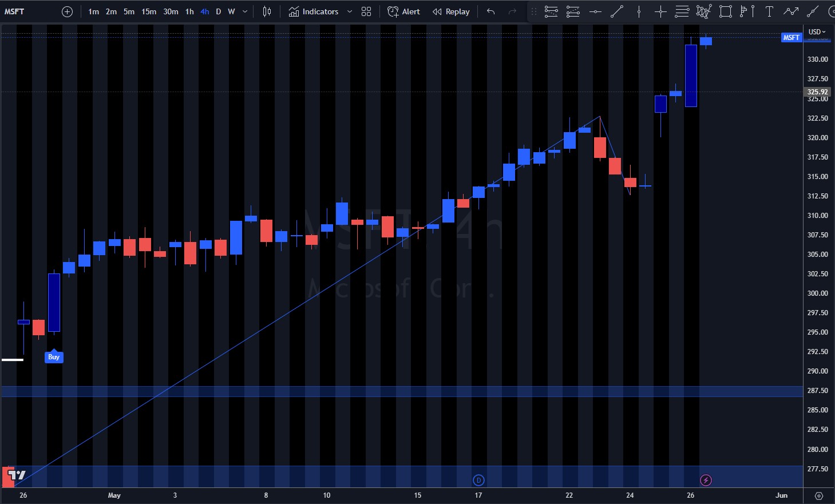Viewport: 835px width, 504px height.
Task: Open chart settings gear at bottom right
Action: click(818, 495)
